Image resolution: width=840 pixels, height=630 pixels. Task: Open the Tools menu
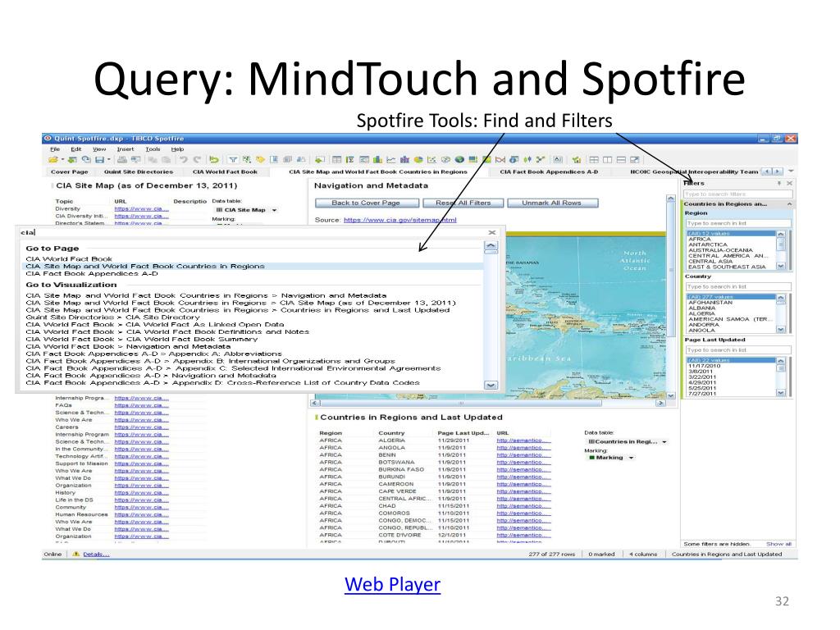[153, 149]
